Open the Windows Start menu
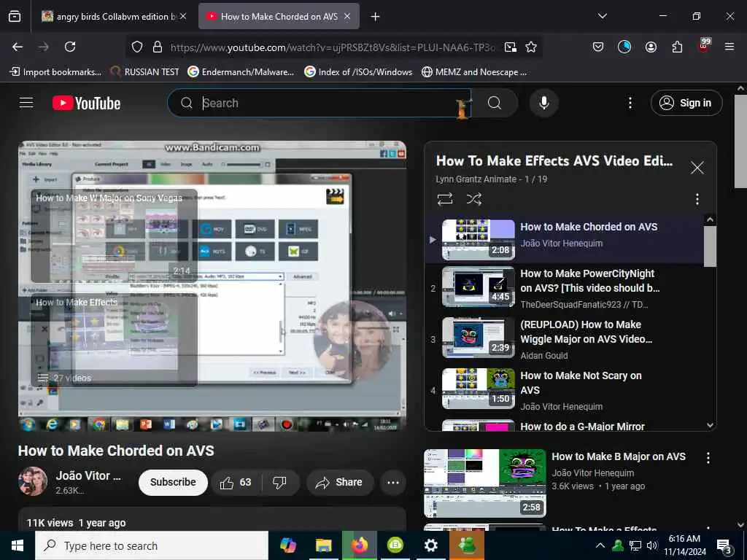747x560 pixels. [x=18, y=545]
